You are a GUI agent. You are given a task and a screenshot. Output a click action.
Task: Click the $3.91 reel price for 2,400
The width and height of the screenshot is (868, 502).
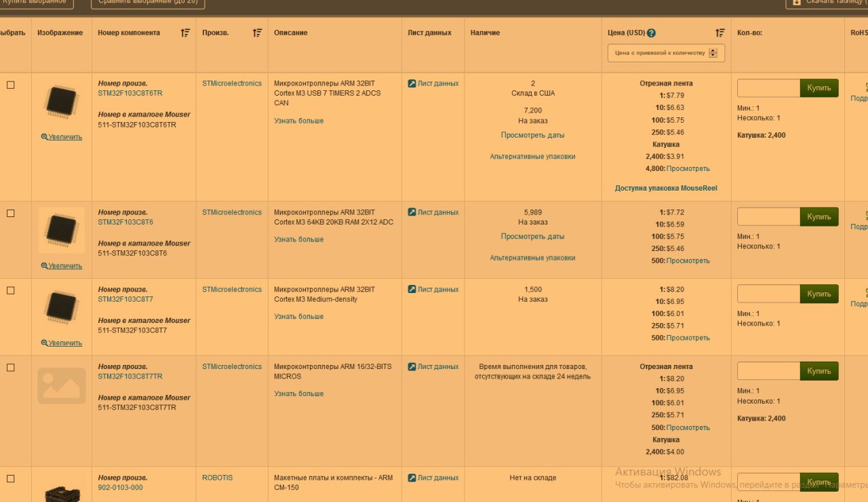click(x=675, y=157)
